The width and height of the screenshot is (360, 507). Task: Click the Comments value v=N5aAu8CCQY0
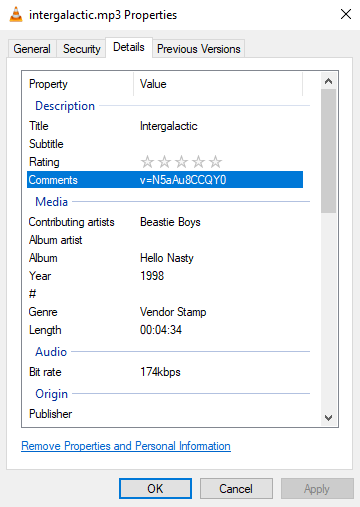click(183, 180)
